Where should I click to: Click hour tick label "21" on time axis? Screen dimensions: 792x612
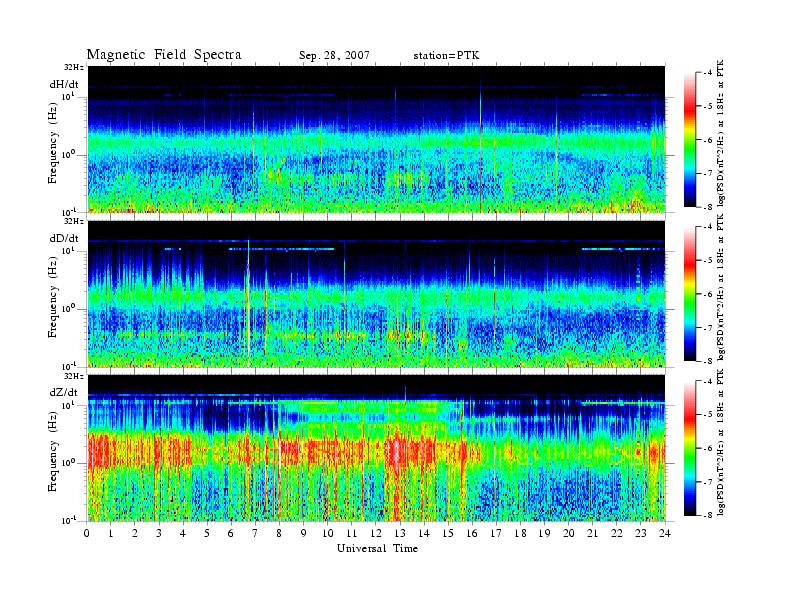click(x=592, y=533)
